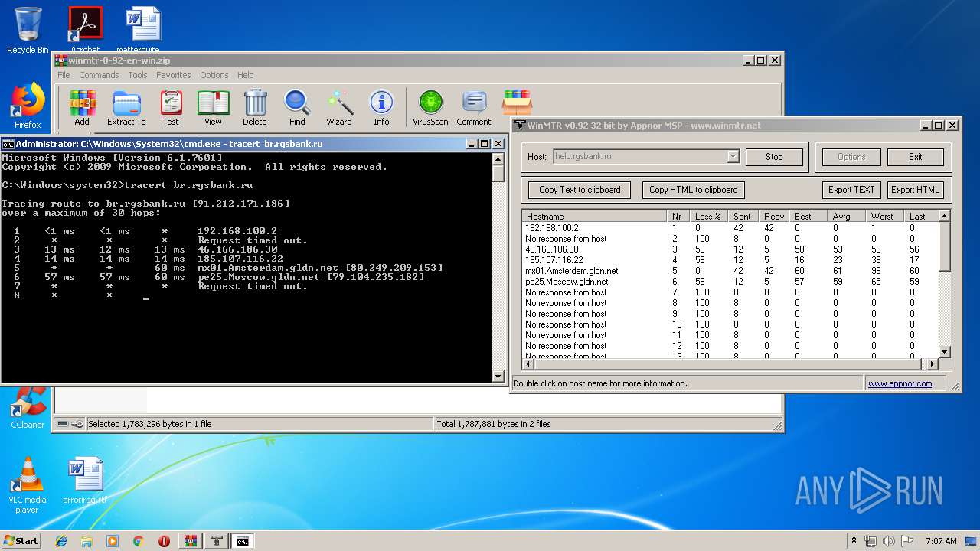This screenshot has height=551, width=980.
Task: Click the clock showing 7:07 AM
Action: 941,541
